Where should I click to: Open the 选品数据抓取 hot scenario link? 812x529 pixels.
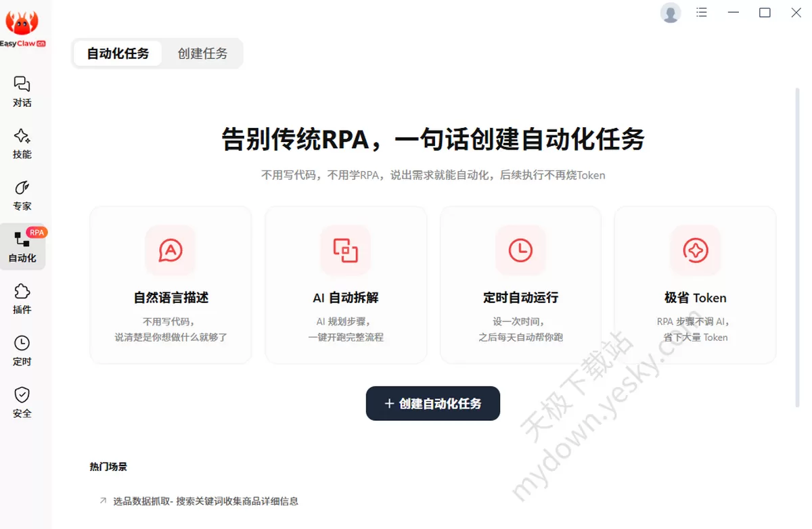206,501
